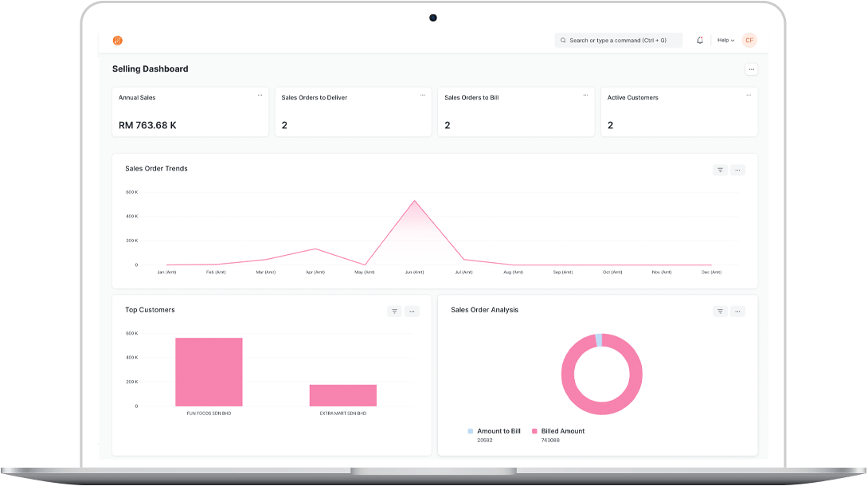Open Sales Order Analysis more options
Image resolution: width=868 pixels, height=486 pixels.
pos(737,312)
